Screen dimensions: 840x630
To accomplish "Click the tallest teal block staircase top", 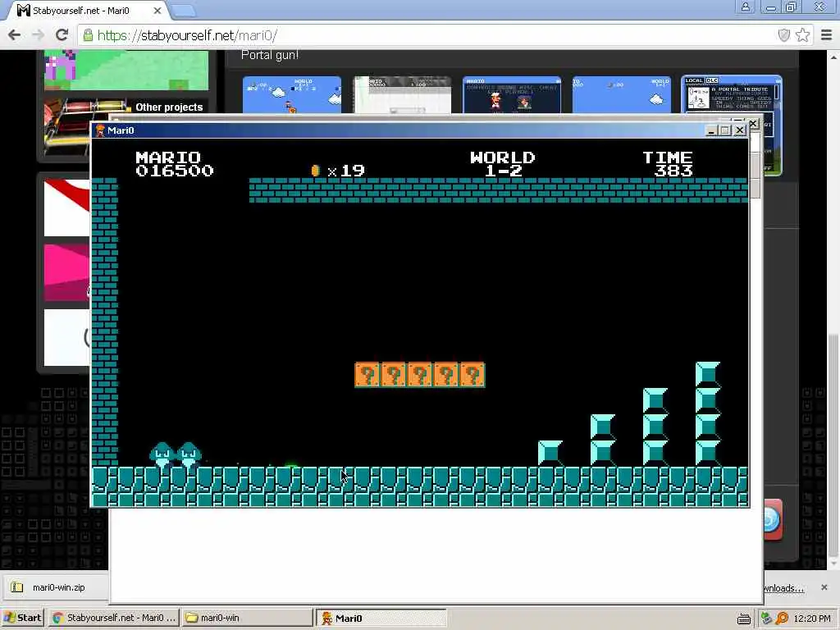I will pos(708,374).
